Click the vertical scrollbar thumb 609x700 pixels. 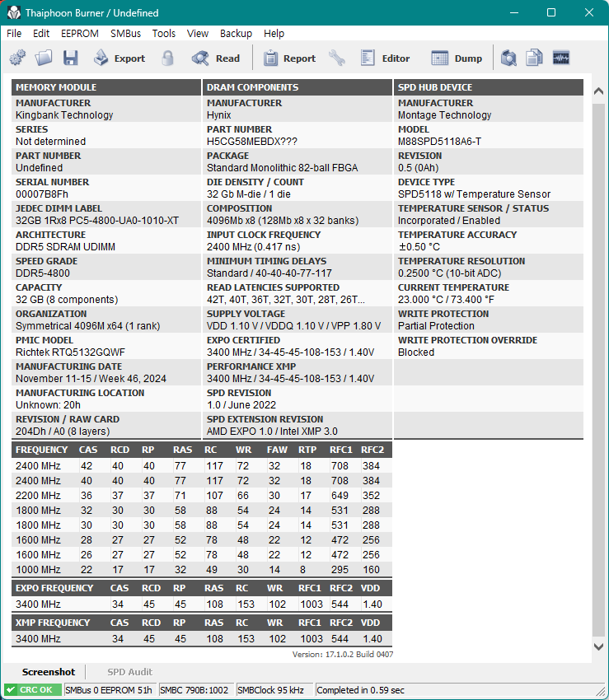pos(599,370)
